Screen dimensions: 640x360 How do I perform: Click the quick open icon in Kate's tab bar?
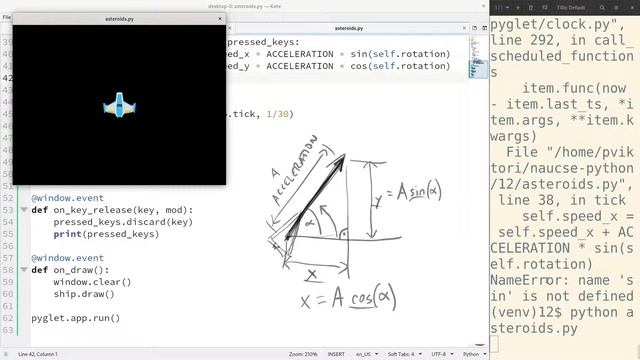474,28
